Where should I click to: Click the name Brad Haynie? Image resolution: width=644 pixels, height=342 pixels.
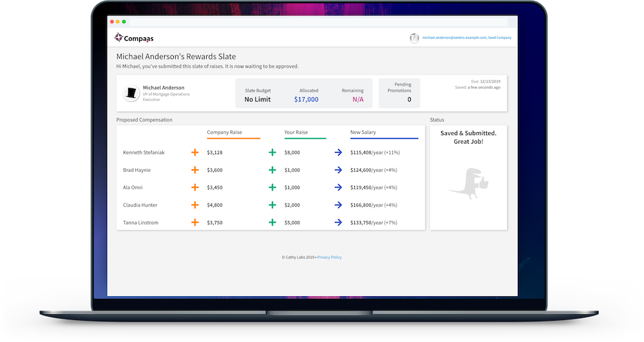click(x=137, y=170)
